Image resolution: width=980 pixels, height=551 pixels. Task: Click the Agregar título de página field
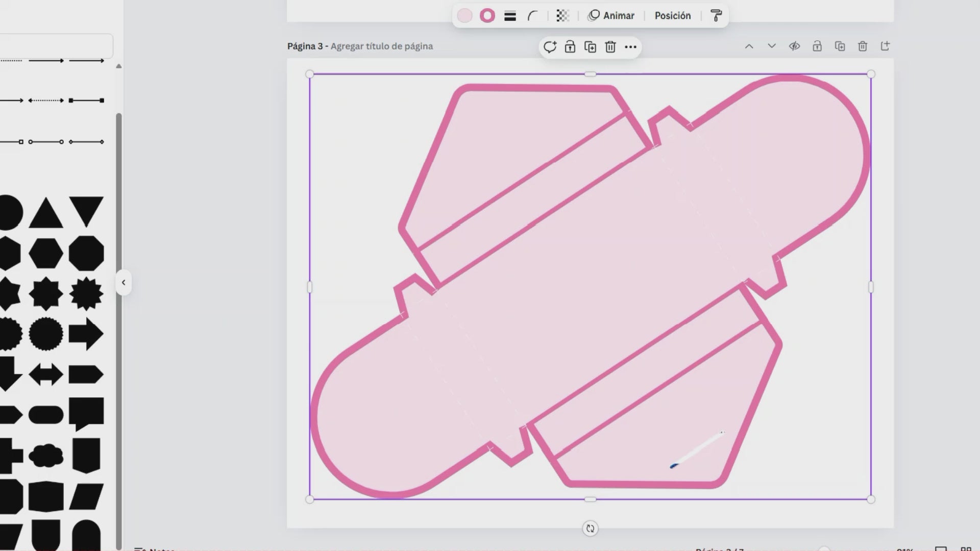pyautogui.click(x=381, y=46)
